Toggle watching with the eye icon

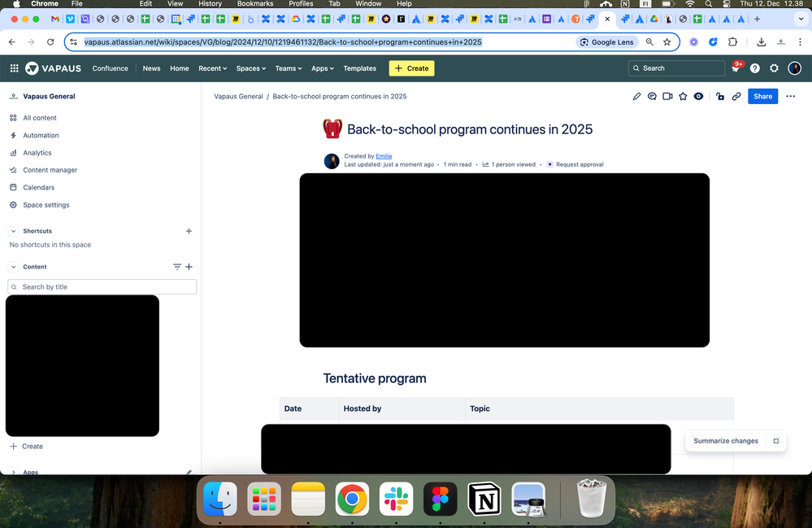(698, 96)
